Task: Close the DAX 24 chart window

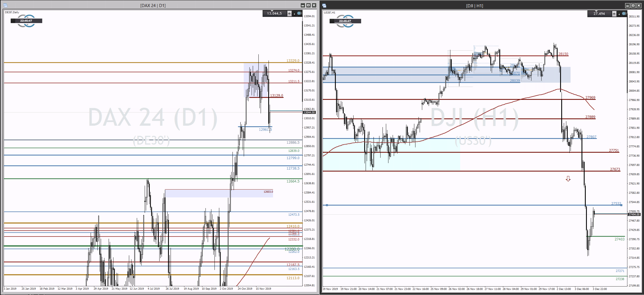Action: 314,5
